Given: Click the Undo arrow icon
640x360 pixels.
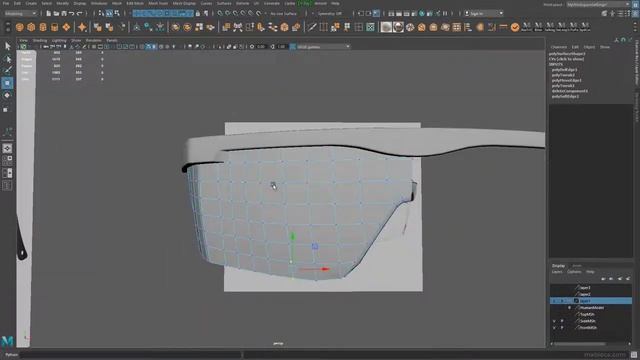Looking at the screenshot, I should (x=71, y=13).
